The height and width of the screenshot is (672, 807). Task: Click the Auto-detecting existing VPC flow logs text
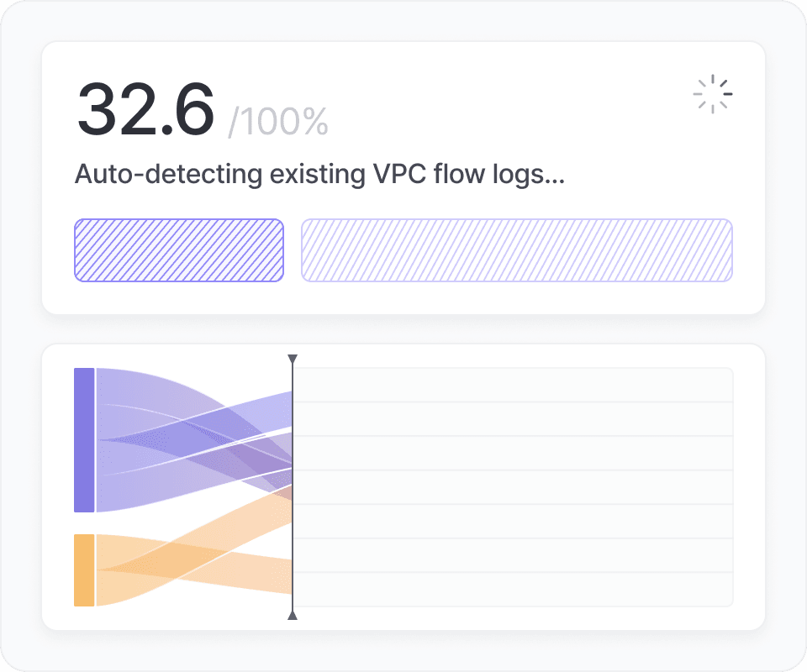click(x=319, y=176)
